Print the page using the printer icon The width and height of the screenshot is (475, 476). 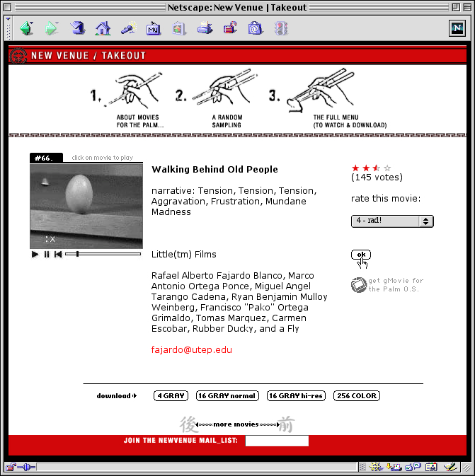click(205, 28)
